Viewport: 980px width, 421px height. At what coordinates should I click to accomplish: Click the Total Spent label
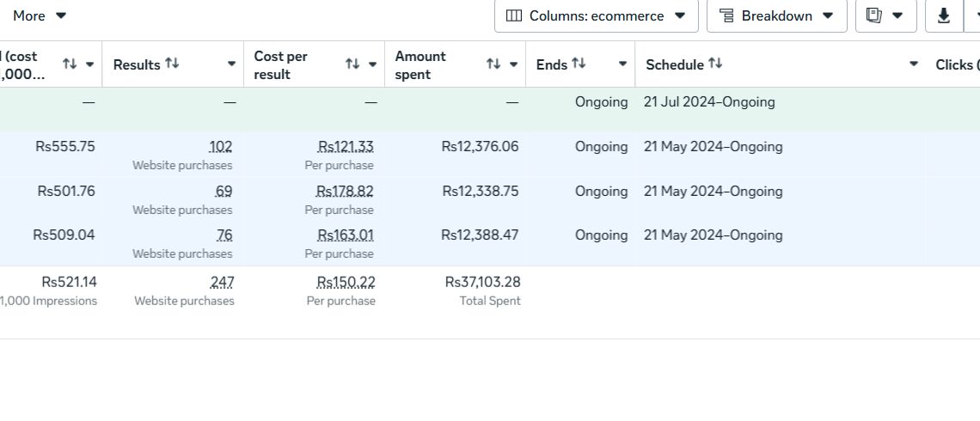[490, 301]
